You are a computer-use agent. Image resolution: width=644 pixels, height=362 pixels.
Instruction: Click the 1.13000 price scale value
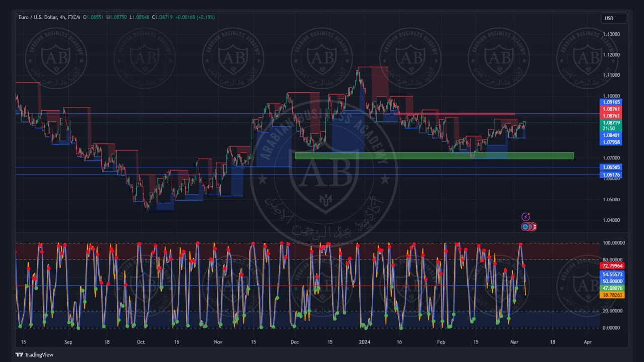coord(611,34)
